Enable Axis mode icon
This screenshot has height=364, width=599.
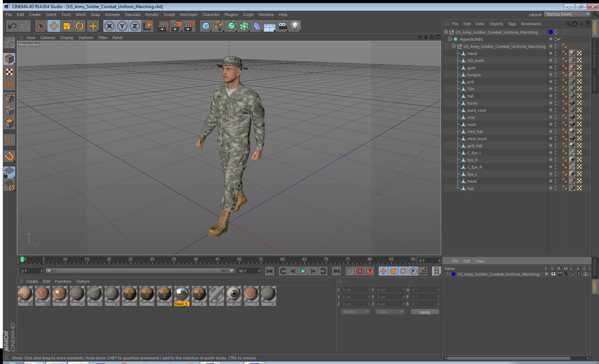coord(9,140)
